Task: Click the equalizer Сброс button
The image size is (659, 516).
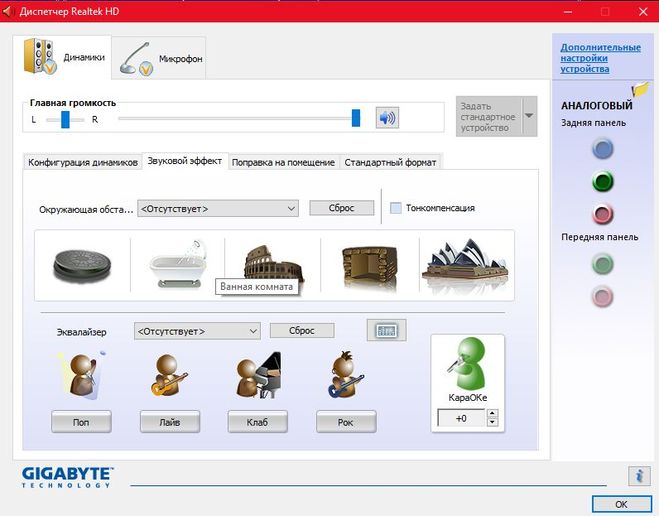Action: tap(302, 330)
